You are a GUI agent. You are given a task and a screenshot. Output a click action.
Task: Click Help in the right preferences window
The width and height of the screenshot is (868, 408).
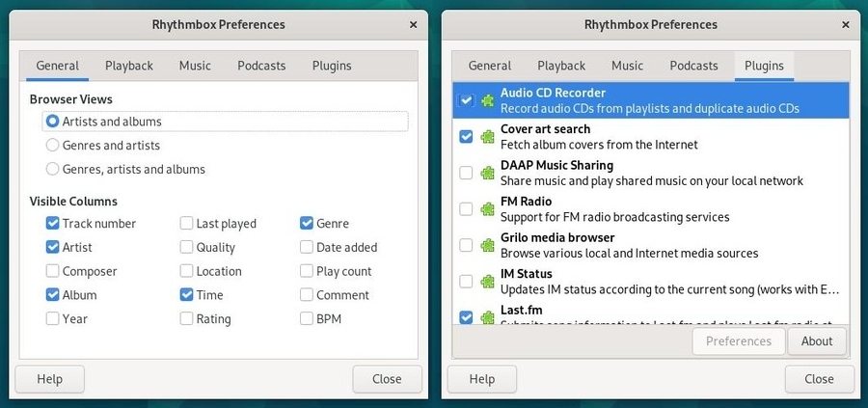coord(482,379)
